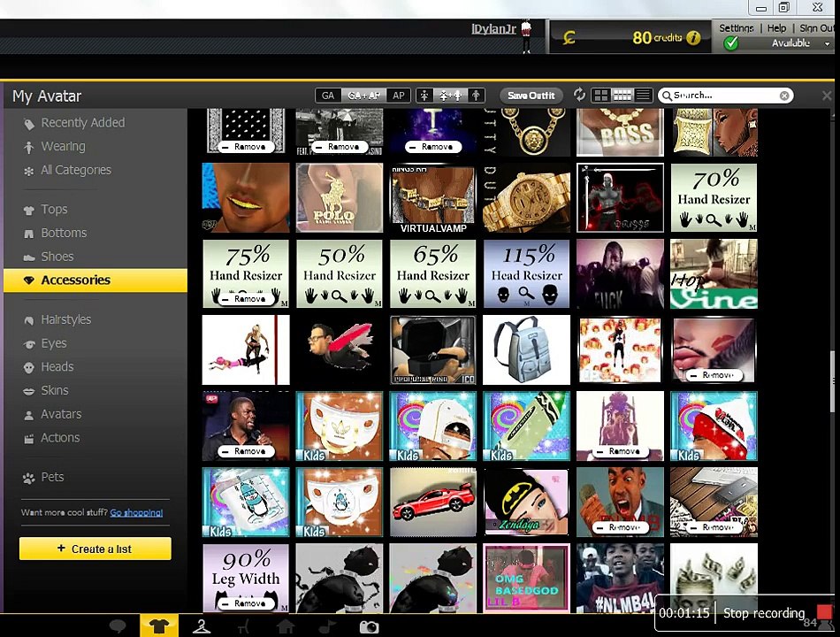This screenshot has width=840, height=637.
Task: Select the BOSS gold chain thumbnail
Action: (x=620, y=132)
